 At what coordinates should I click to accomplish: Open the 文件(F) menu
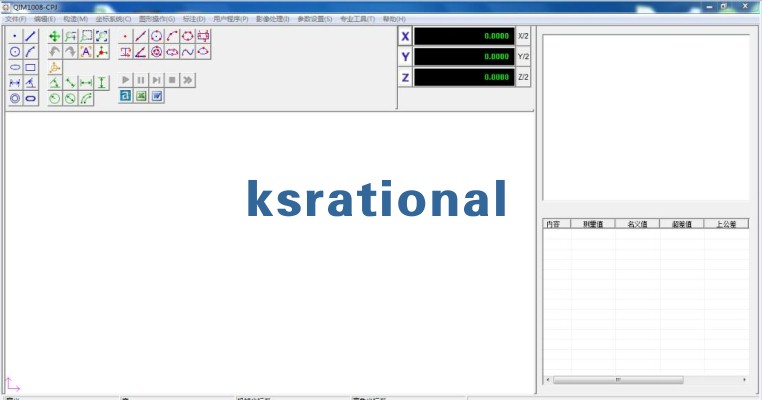[x=16, y=19]
